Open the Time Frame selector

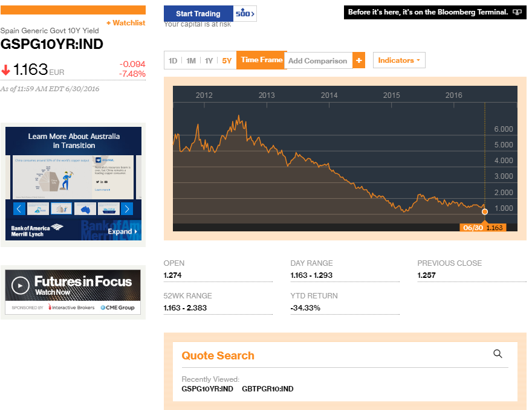[262, 60]
